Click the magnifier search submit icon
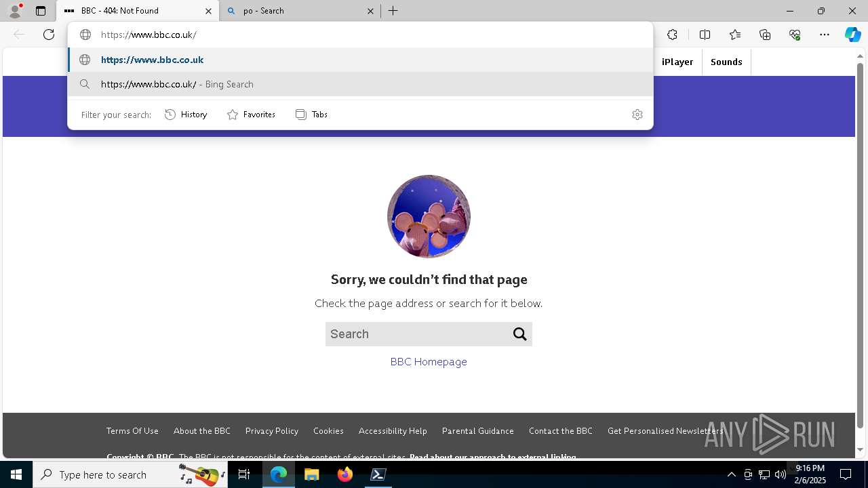Image resolution: width=868 pixels, height=488 pixels. click(520, 334)
